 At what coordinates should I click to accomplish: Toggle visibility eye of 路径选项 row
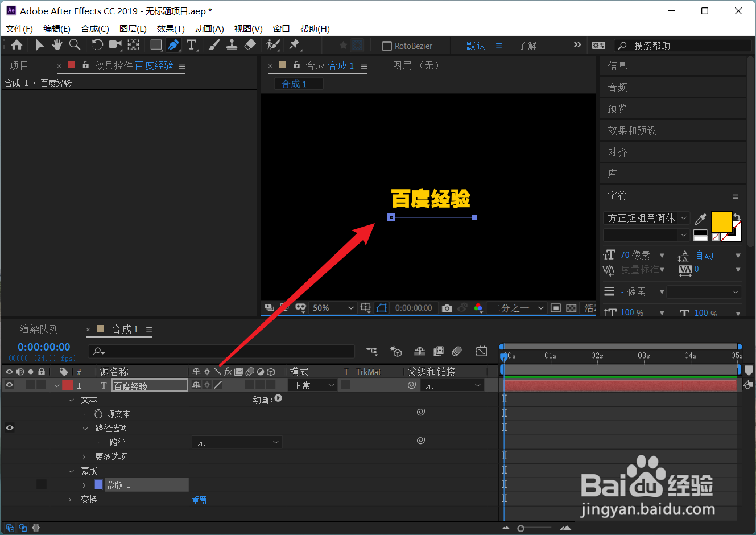click(x=9, y=428)
